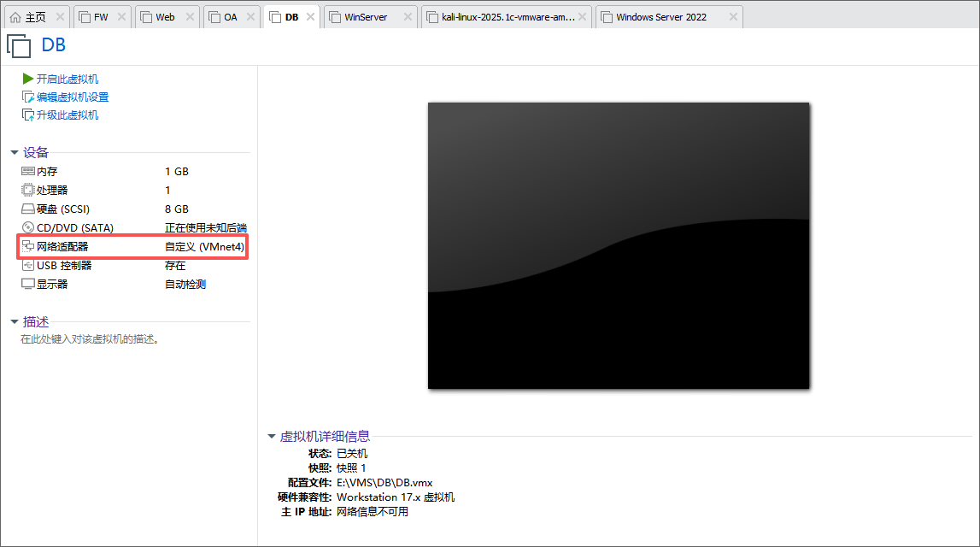Click the processor (处理器) chip icon

click(x=28, y=190)
